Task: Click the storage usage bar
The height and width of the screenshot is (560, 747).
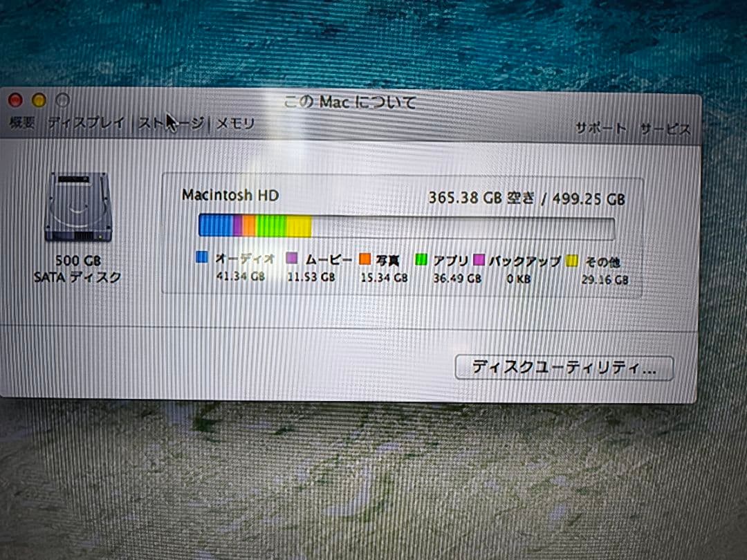Action: click(408, 224)
